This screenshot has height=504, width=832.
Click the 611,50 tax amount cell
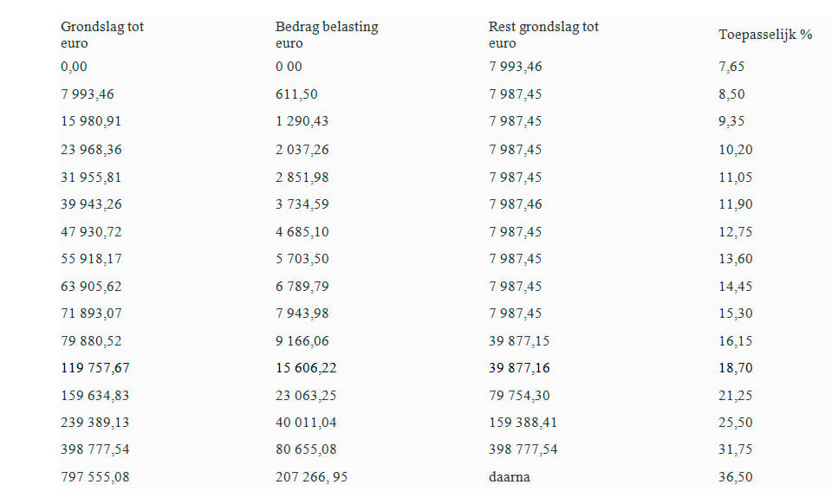pos(297,94)
